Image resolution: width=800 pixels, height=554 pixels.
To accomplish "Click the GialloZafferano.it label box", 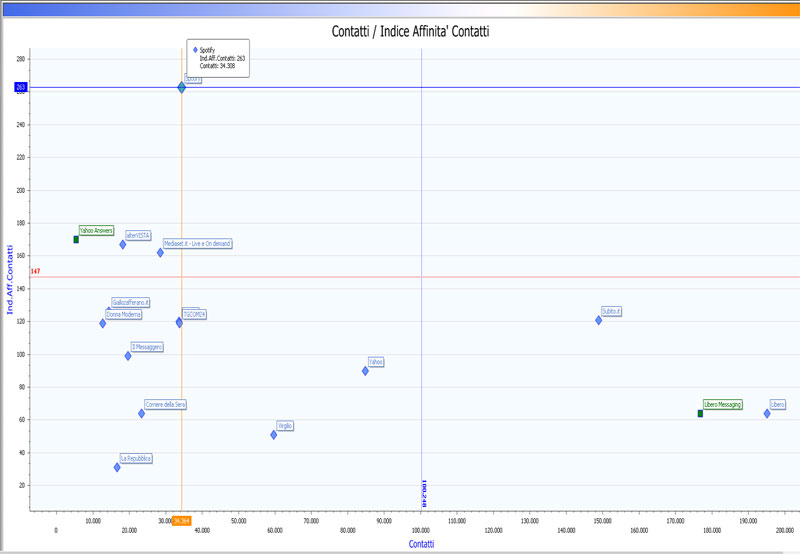I will pyautogui.click(x=131, y=302).
